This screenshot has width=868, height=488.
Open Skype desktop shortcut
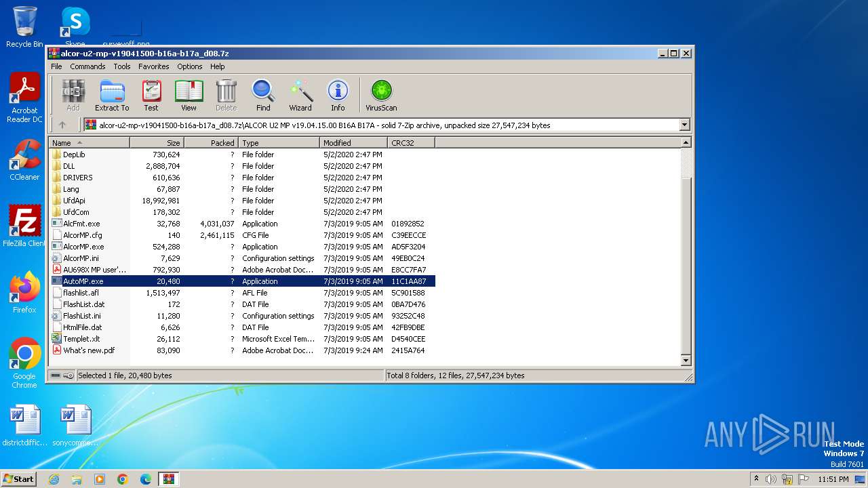click(x=75, y=27)
